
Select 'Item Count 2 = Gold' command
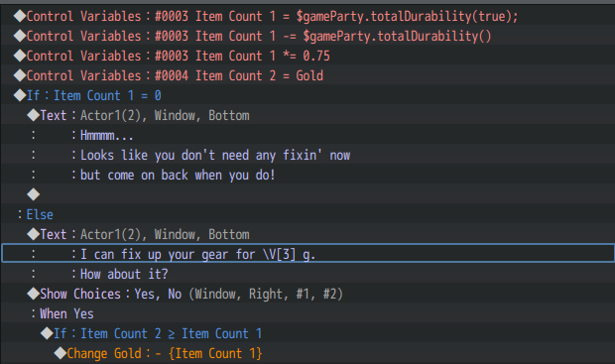click(x=307, y=75)
